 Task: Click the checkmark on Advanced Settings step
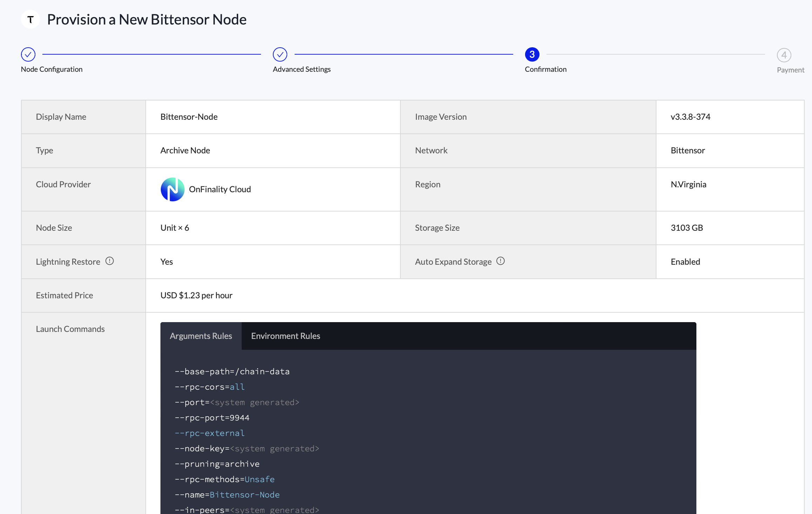pyautogui.click(x=280, y=54)
